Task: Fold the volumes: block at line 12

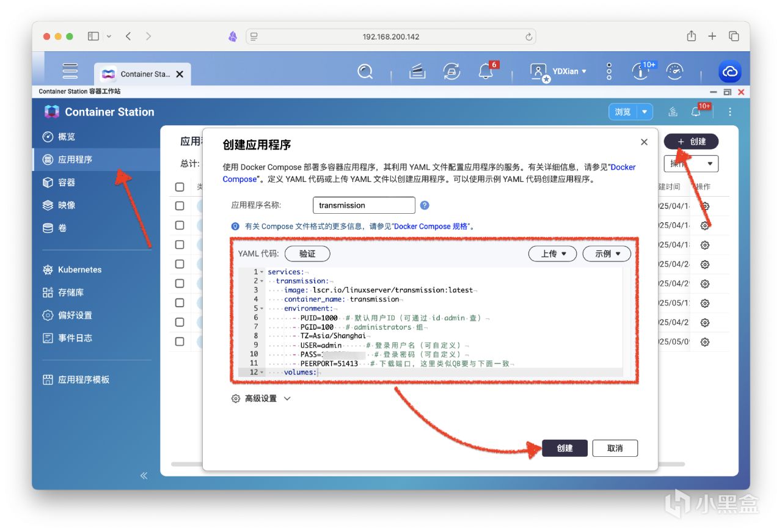Action: pos(261,373)
